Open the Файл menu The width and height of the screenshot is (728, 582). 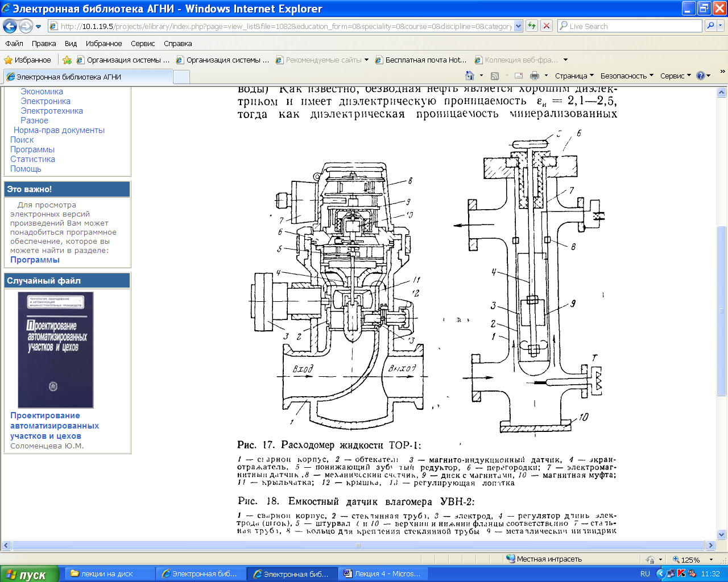[14, 43]
